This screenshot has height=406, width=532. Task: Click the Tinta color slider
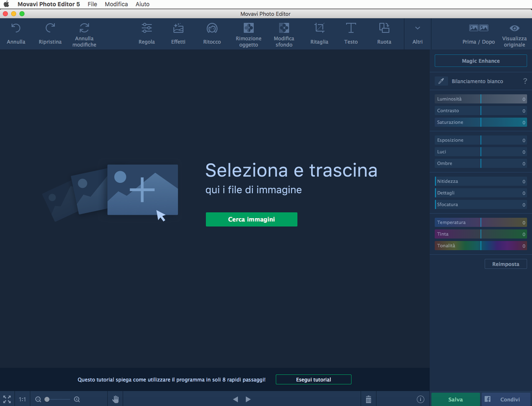pyautogui.click(x=481, y=234)
